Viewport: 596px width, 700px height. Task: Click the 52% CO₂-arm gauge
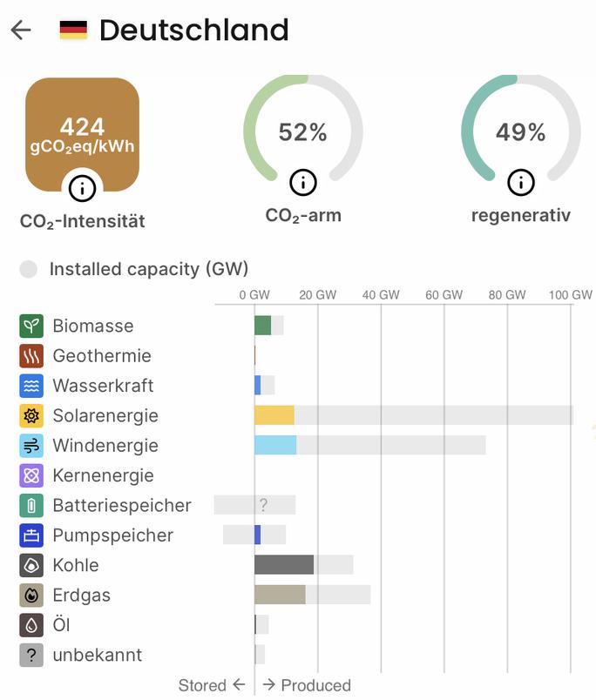(302, 131)
